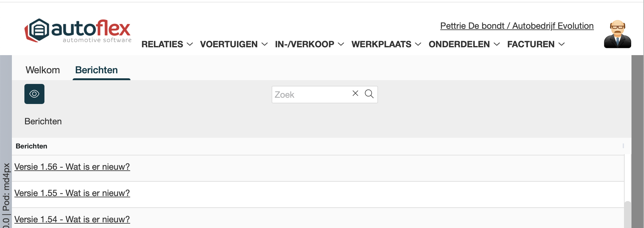Click the magnifying glass search icon
Screen dimensions: 644x228
tap(369, 94)
